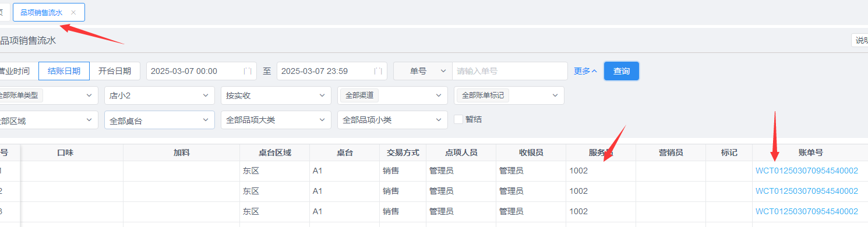Open first bill link WCT012503070954540002
The image size is (868, 227).
click(807, 171)
